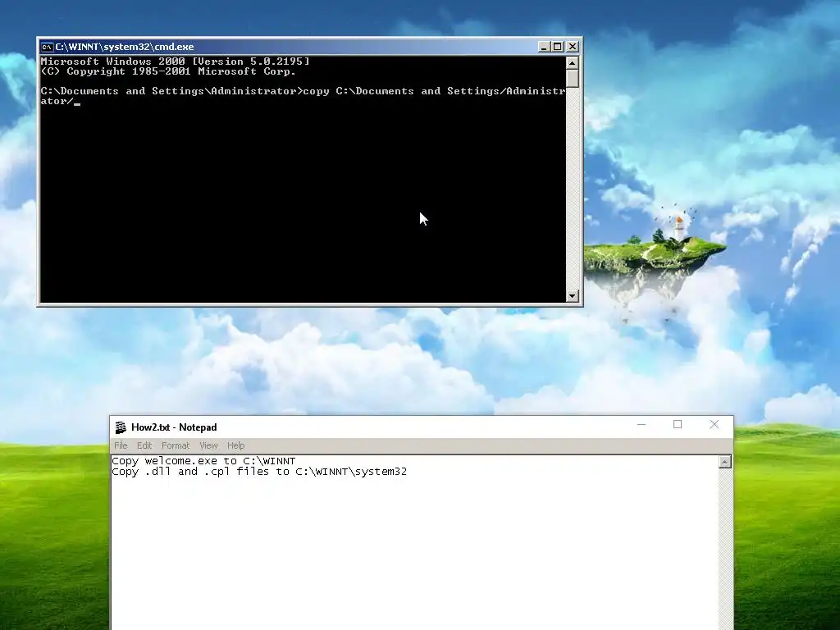Click the 'How2.txt - Notepad' title text
The width and height of the screenshot is (840, 630).
174,427
